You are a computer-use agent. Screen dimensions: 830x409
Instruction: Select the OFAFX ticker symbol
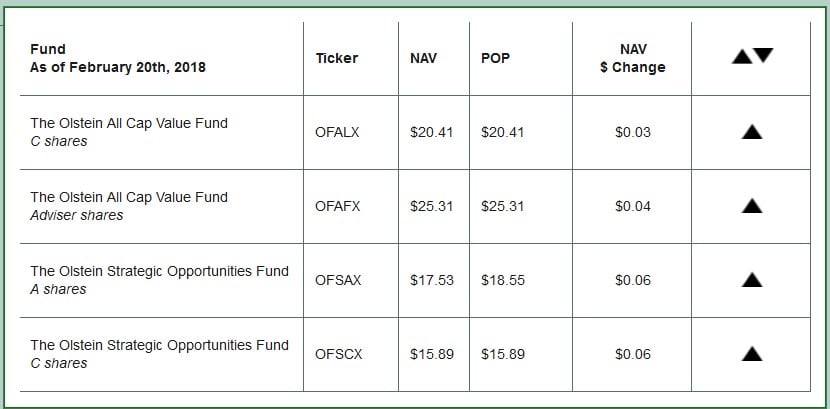(338, 206)
